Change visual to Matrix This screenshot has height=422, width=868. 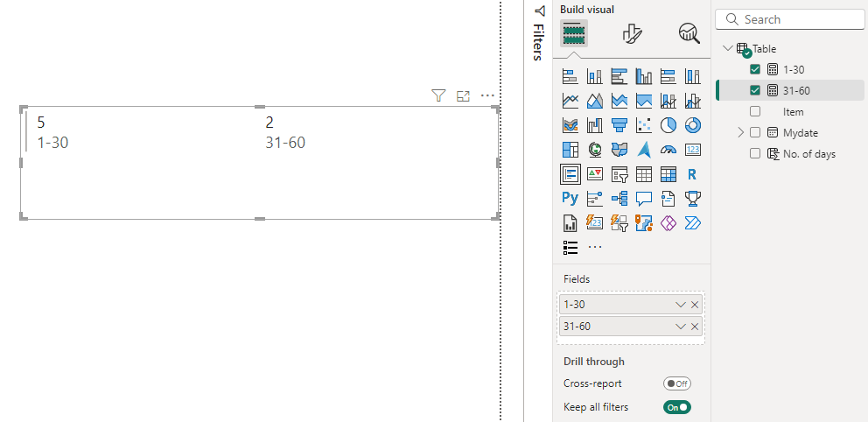pyautogui.click(x=668, y=174)
